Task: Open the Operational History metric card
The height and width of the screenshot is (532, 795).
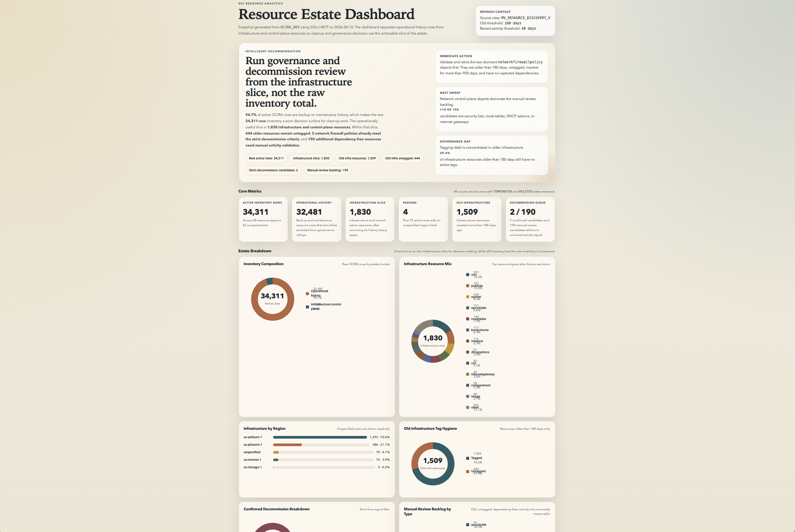Action: coord(316,220)
